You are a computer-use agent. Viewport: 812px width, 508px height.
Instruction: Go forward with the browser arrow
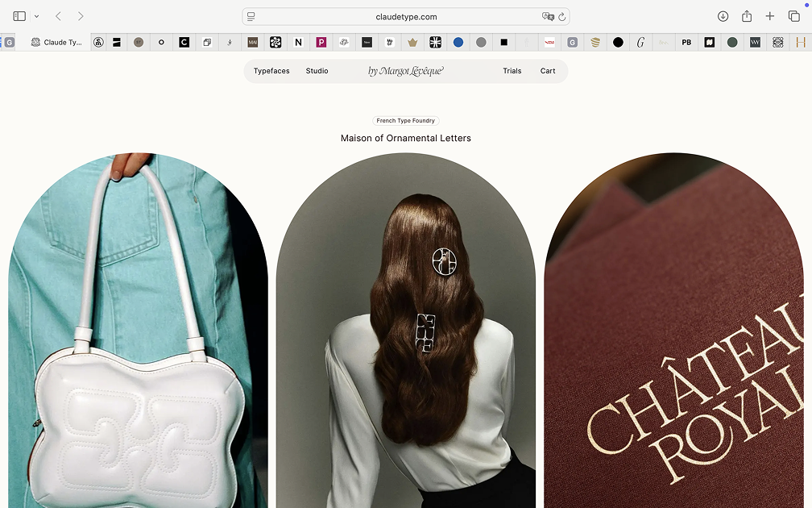[81, 16]
